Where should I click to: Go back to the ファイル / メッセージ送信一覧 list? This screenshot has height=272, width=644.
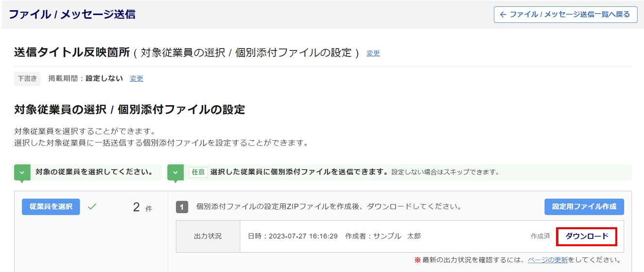[565, 15]
